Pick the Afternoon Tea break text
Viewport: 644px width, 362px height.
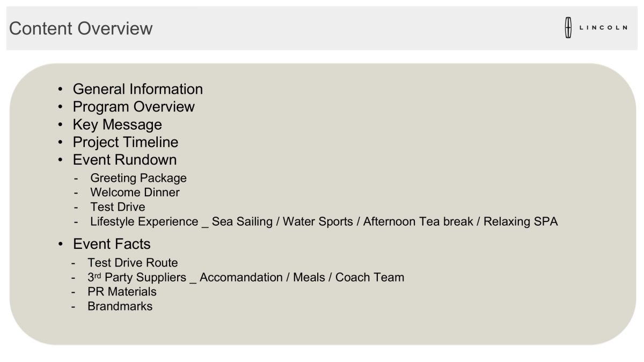click(x=419, y=221)
